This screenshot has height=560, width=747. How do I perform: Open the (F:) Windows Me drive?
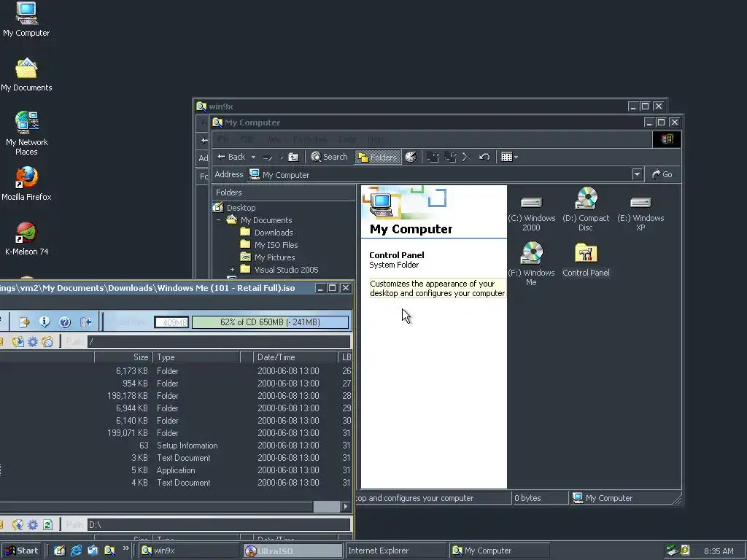pyautogui.click(x=531, y=264)
